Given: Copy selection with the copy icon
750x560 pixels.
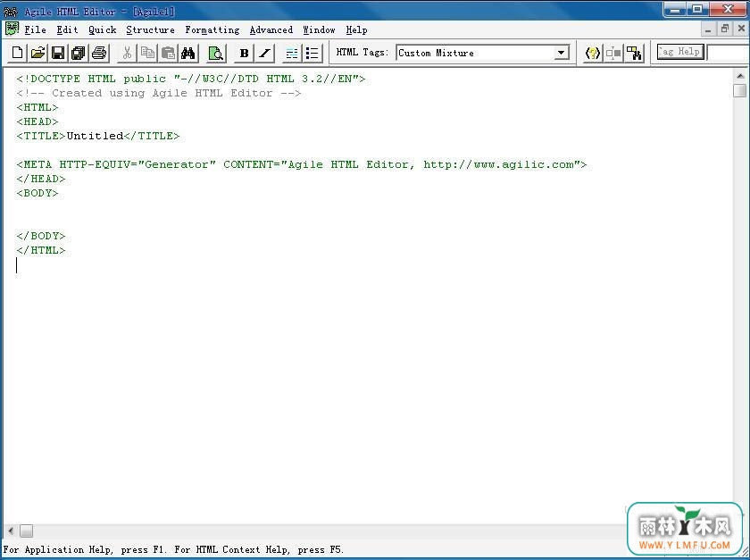Looking at the screenshot, I should coord(147,53).
